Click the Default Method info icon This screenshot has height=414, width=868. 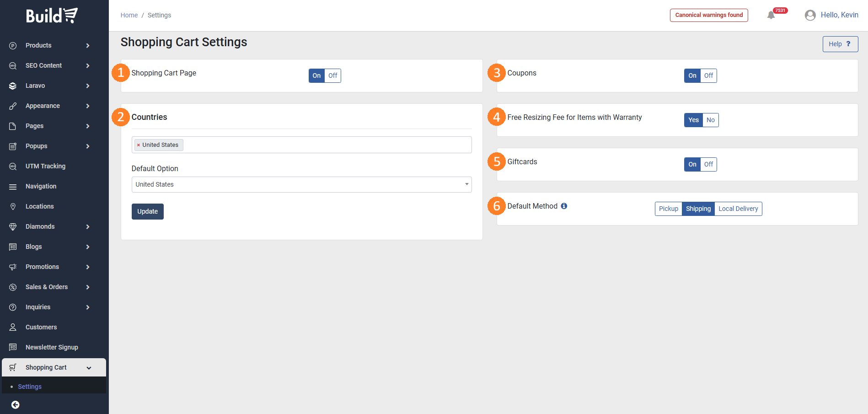click(x=564, y=206)
